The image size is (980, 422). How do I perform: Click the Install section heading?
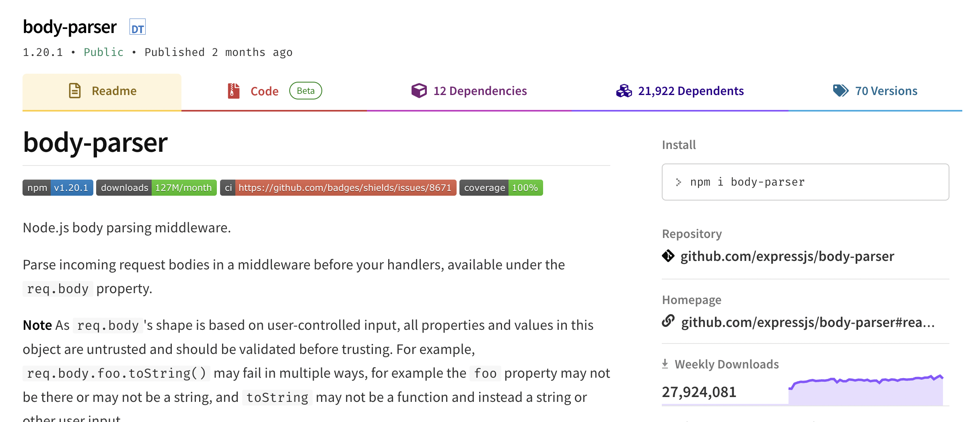click(x=679, y=145)
